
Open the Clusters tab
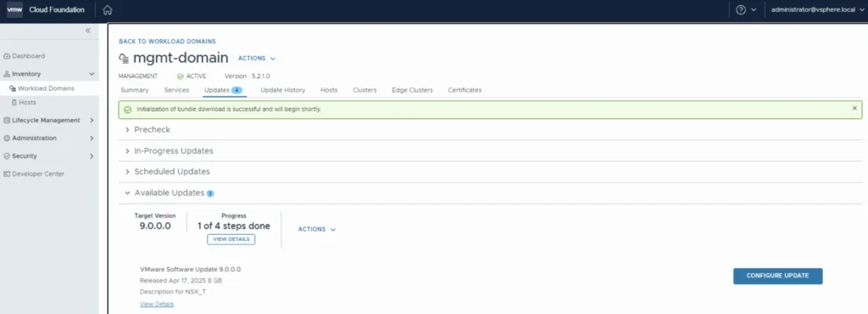click(364, 90)
